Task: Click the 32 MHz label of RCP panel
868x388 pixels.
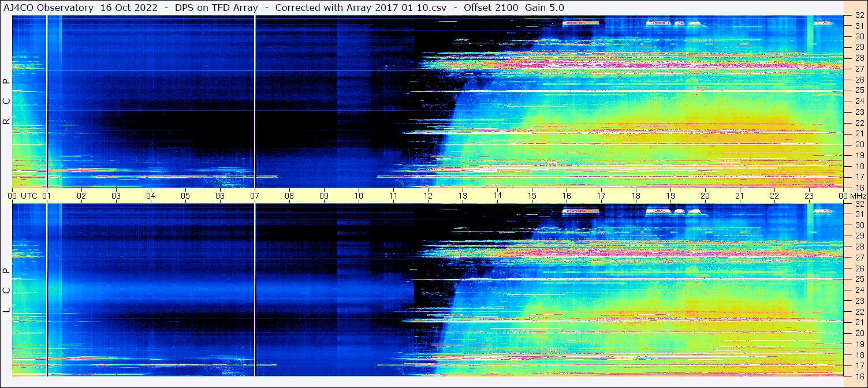Action: tap(859, 16)
